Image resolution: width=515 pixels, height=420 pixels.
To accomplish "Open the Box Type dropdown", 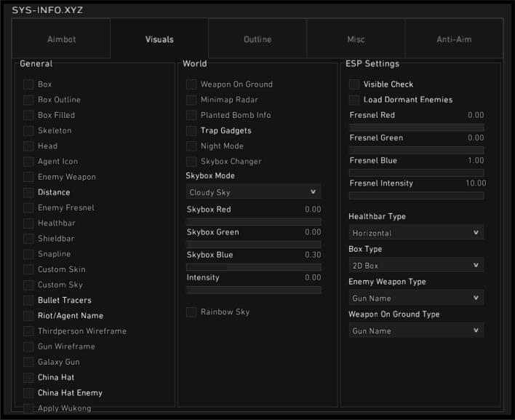I will [416, 266].
